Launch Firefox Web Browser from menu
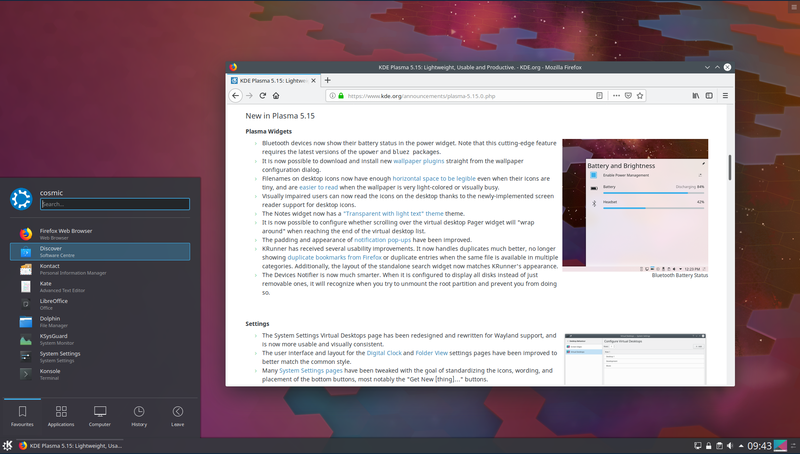Image resolution: width=800 pixels, height=454 pixels. coord(100,234)
